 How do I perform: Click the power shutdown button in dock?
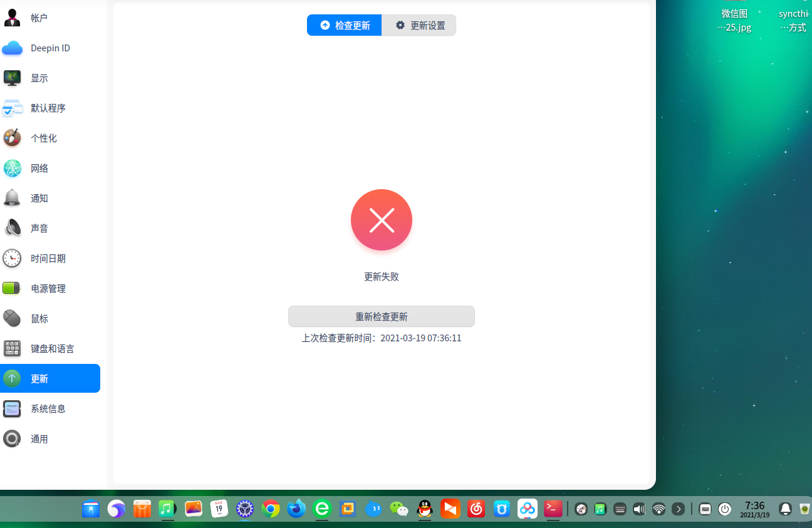pos(725,509)
